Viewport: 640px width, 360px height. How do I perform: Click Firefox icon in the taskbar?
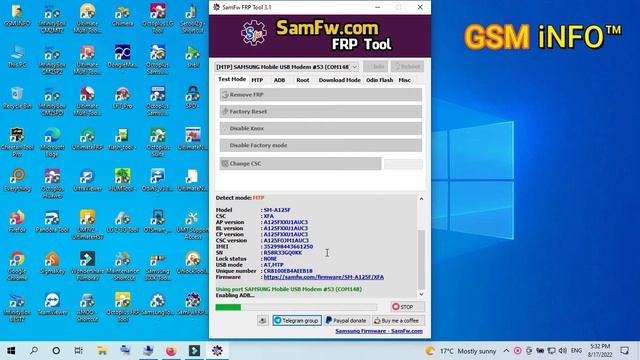[171, 351]
